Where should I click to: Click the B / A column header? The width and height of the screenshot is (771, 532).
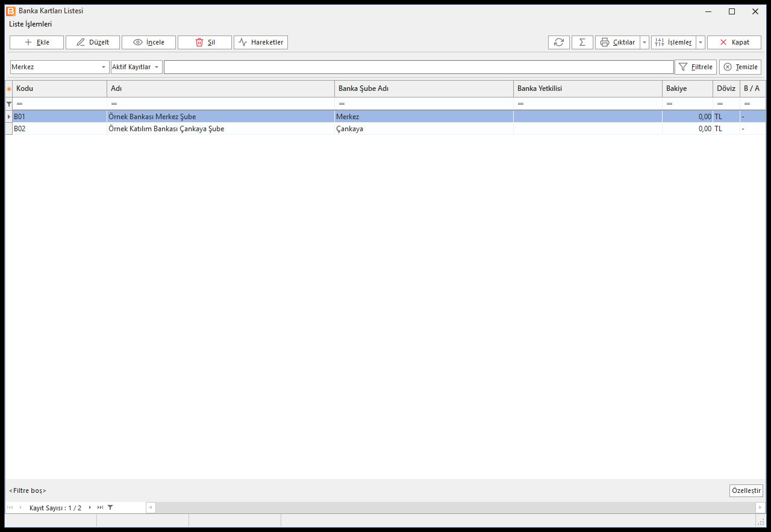[x=752, y=88]
